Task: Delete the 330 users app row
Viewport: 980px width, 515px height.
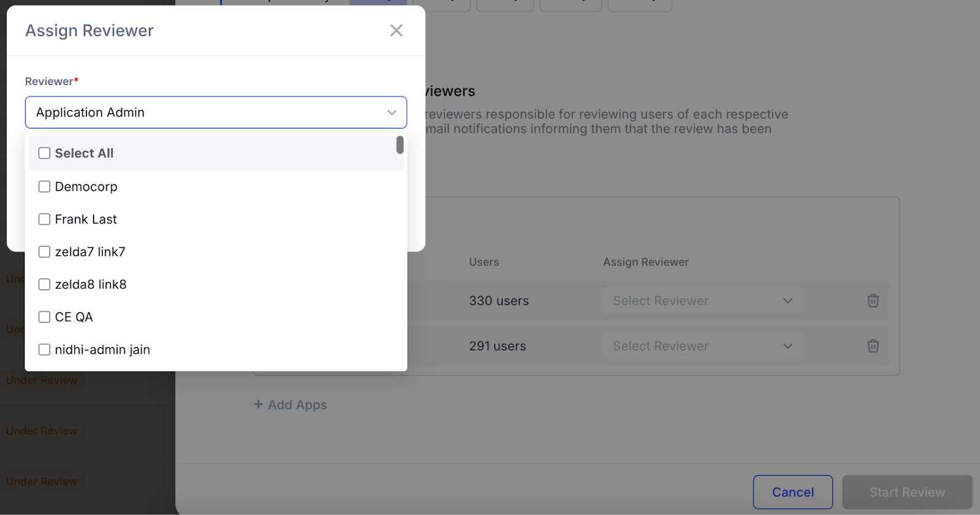Action: [x=873, y=301]
